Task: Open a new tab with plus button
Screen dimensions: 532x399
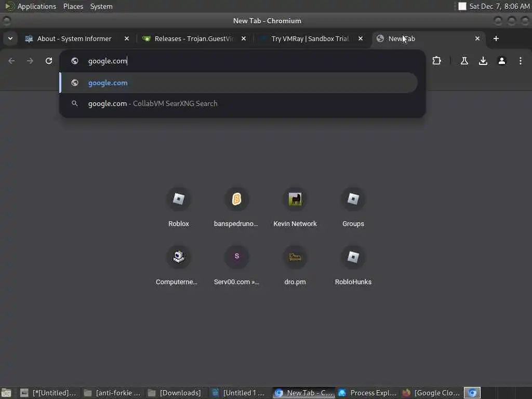Action: pyautogui.click(x=496, y=38)
